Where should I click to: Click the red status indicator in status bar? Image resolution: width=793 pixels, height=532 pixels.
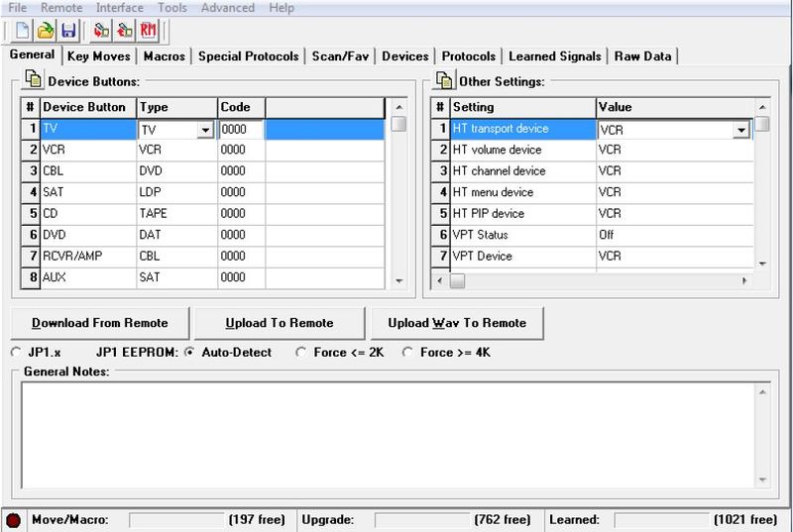click(15, 520)
